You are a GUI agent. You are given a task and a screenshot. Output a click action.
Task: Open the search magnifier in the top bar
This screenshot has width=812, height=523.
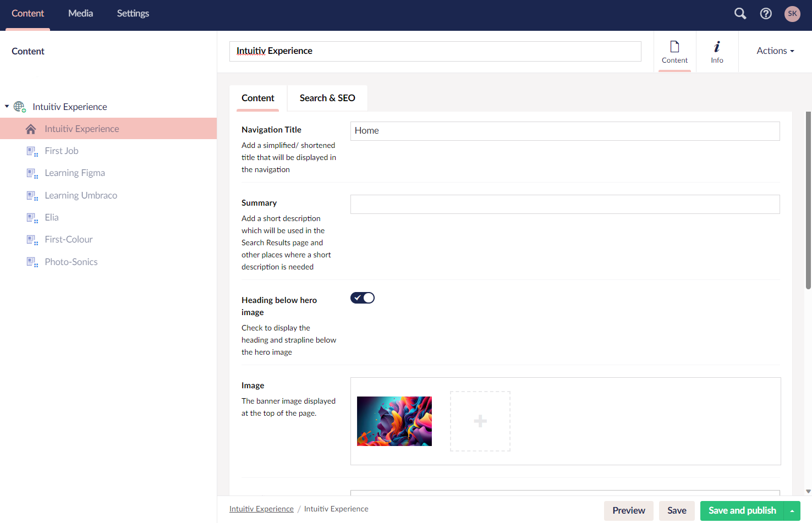click(x=740, y=13)
